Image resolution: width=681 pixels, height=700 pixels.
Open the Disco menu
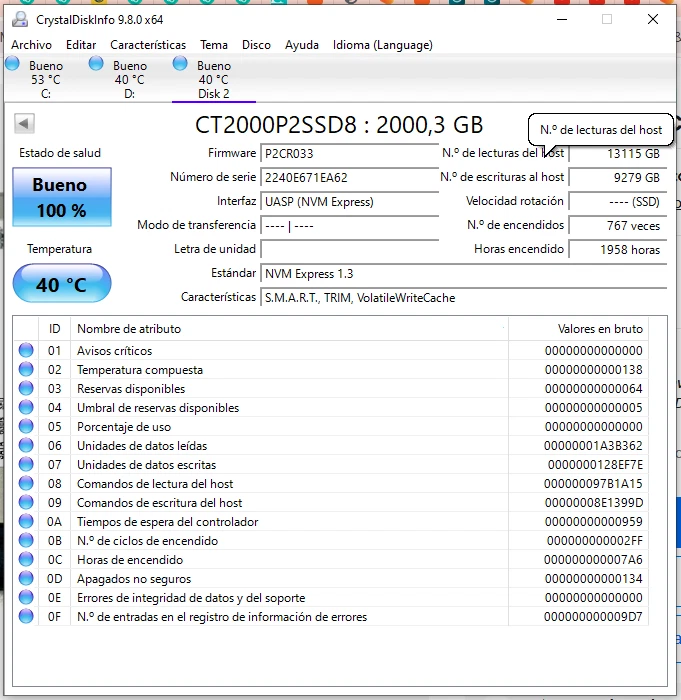pyautogui.click(x=256, y=45)
